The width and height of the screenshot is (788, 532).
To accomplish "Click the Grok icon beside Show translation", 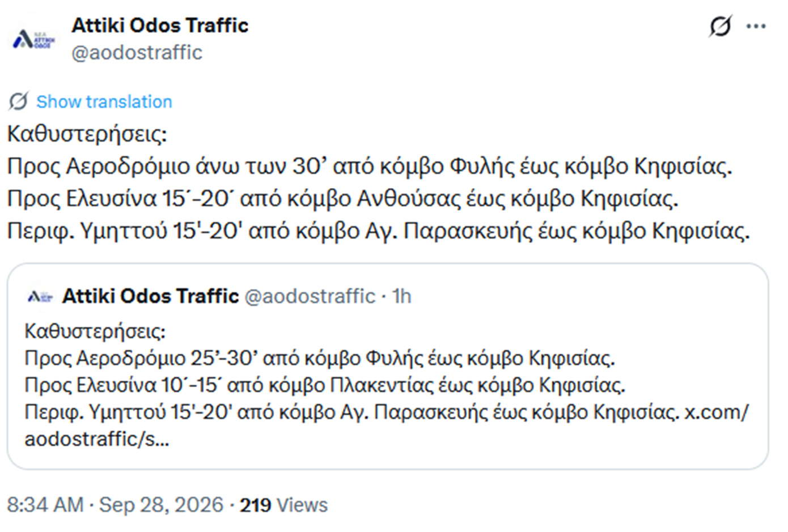I will (x=18, y=101).
